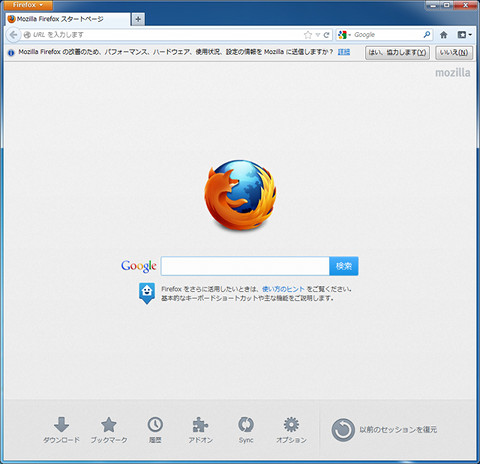Viewport: 480px width, 464px height.
Task: Show the URL bar history dropdown arrow
Action: pyautogui.click(x=318, y=35)
